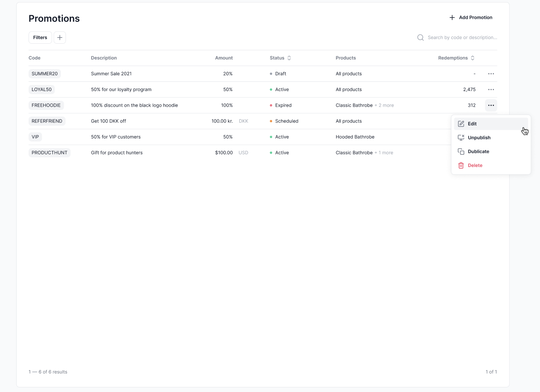The height and width of the screenshot is (392, 540).
Task: Click the Summer Sale 2021 description
Action: (111, 74)
